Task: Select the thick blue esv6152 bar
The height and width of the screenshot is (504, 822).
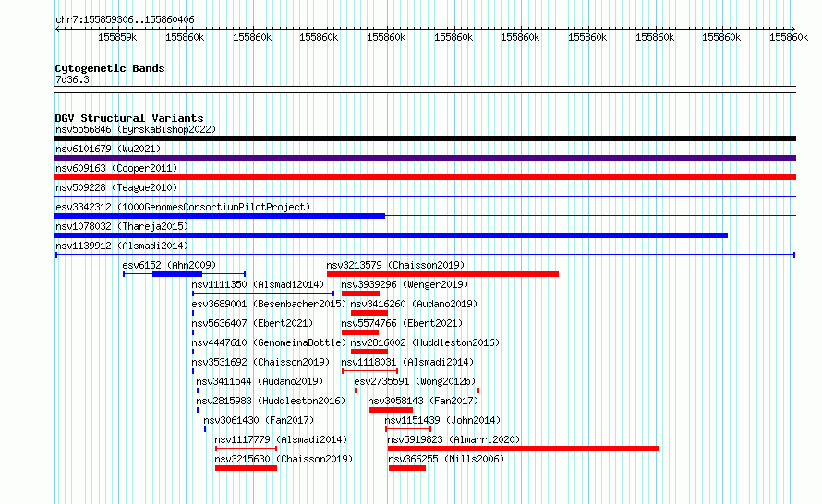Action: [x=177, y=274]
